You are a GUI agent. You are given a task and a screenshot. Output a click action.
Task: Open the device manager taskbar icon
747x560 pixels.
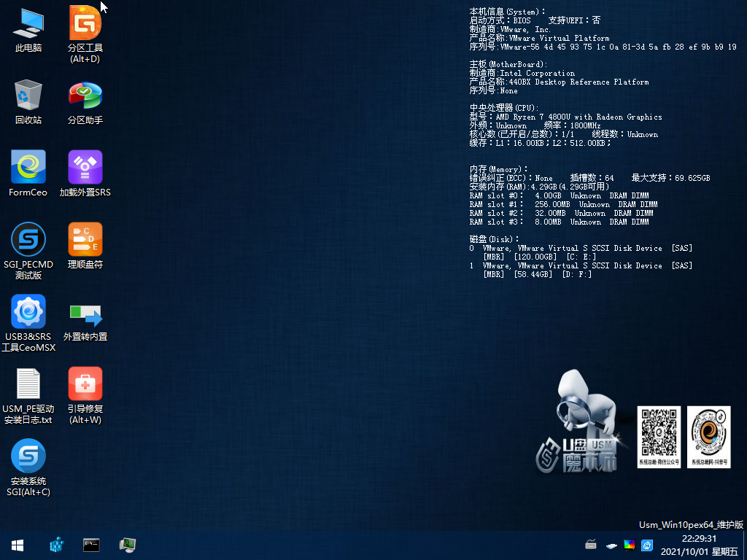(x=127, y=545)
